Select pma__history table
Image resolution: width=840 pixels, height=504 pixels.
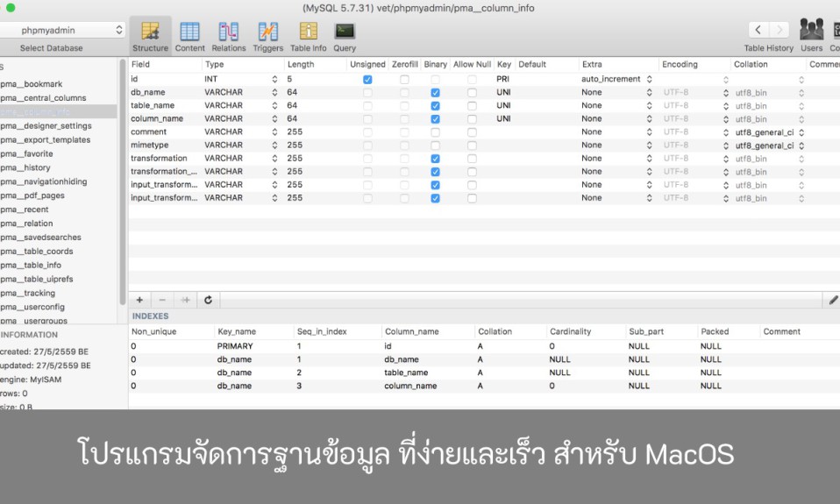(x=58, y=167)
